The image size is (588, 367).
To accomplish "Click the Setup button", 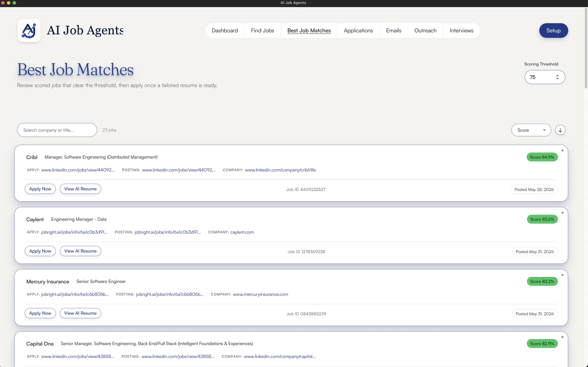I will 553,30.
